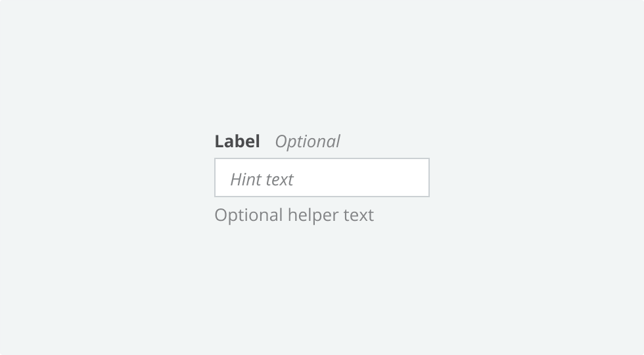Click the italic "Optional" tag beside Label
The image size is (644, 355).
pyautogui.click(x=308, y=142)
